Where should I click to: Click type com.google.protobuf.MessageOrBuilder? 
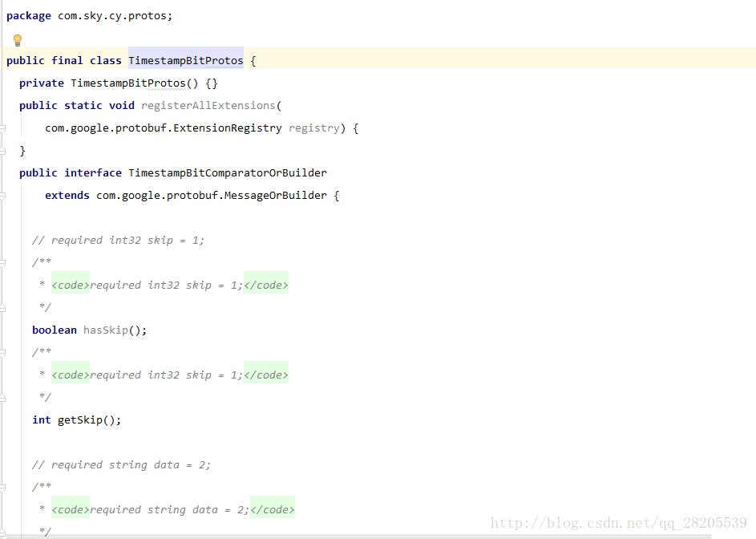point(211,196)
